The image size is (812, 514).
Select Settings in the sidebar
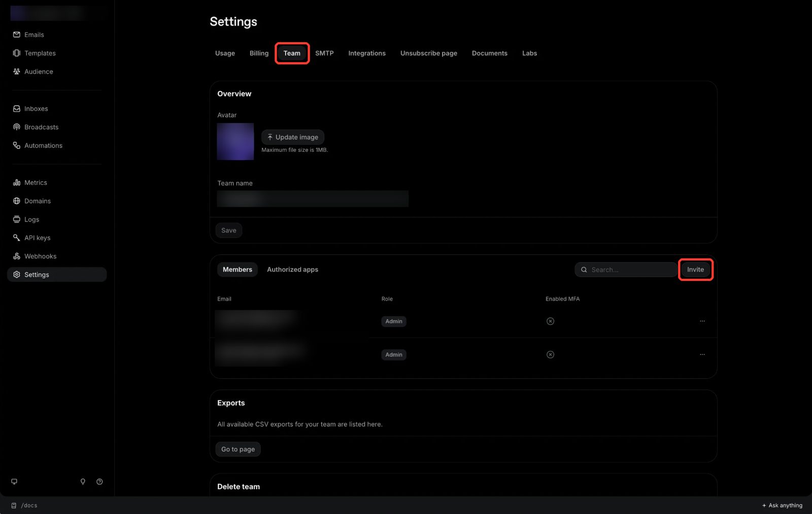pyautogui.click(x=57, y=274)
